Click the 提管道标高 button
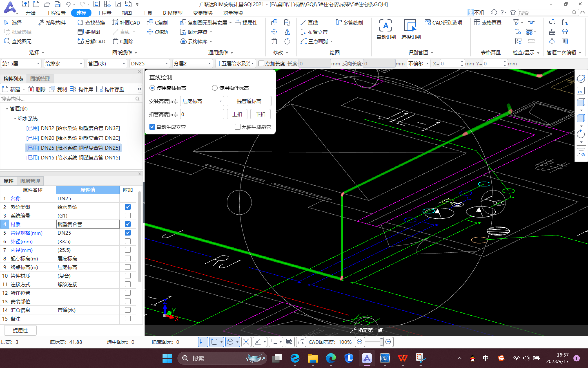Image resolution: width=588 pixels, height=368 pixels. (x=249, y=101)
